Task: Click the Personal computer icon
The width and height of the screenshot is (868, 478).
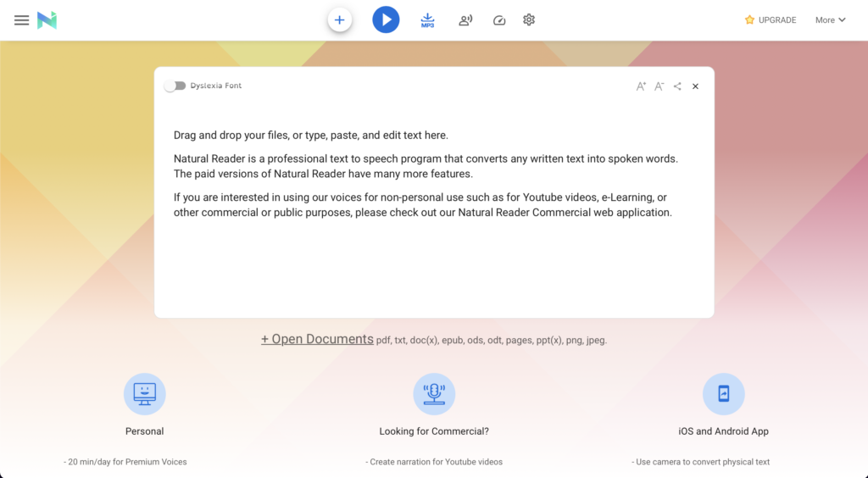Action: (144, 394)
